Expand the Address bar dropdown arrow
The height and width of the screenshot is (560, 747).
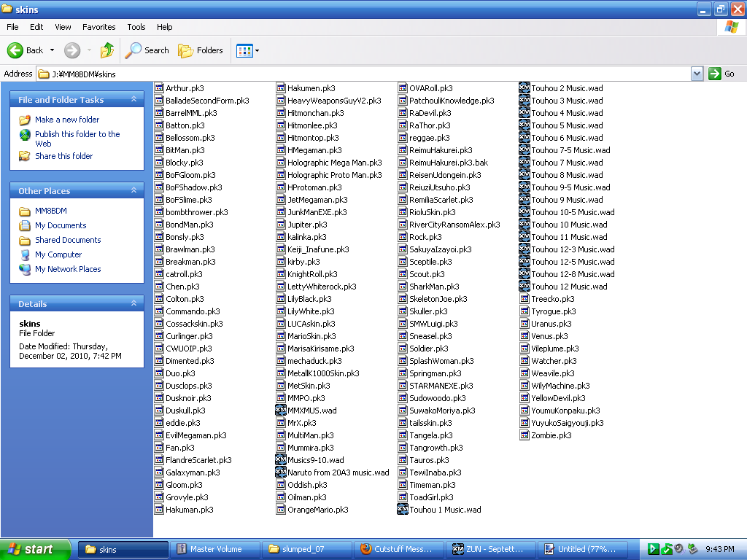coord(697,74)
